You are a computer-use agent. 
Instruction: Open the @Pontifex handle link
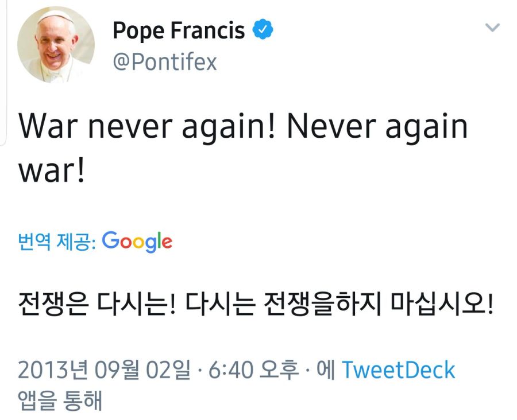pos(164,61)
